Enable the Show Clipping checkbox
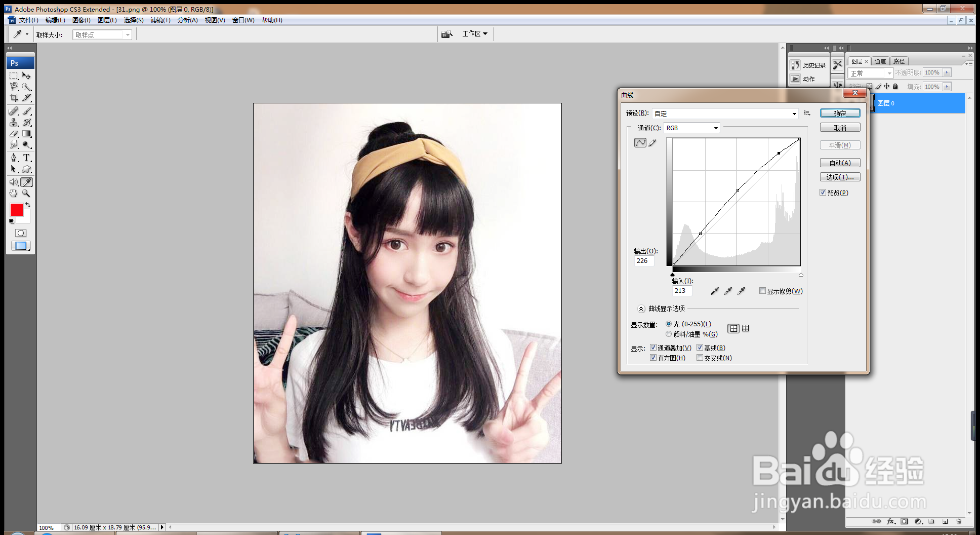980x535 pixels. coord(762,291)
